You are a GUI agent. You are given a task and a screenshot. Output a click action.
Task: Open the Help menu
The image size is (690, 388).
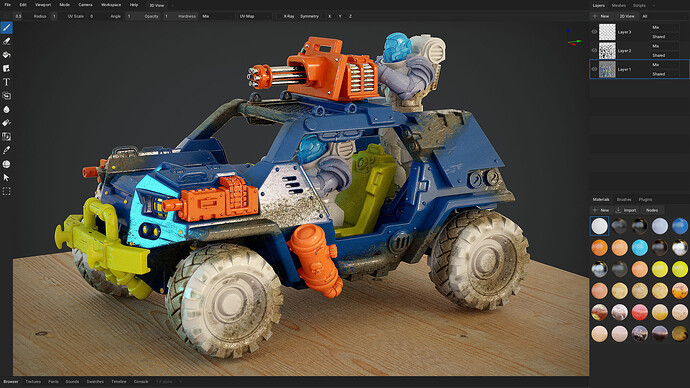[x=134, y=5]
